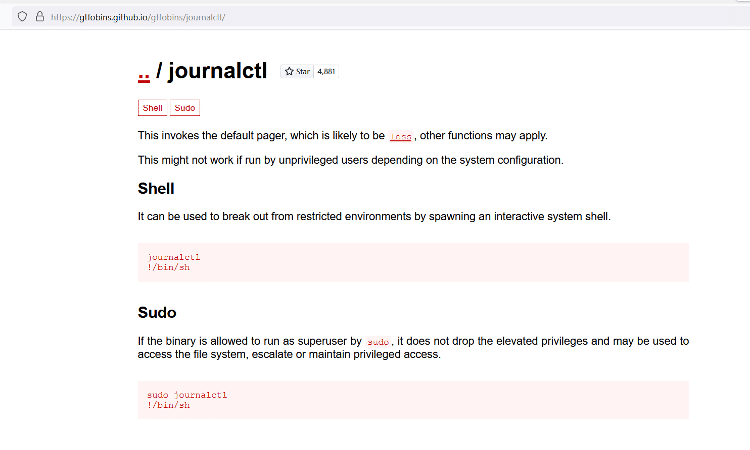Click the Shell section heading
The width and height of the screenshot is (750, 450).
point(156,188)
